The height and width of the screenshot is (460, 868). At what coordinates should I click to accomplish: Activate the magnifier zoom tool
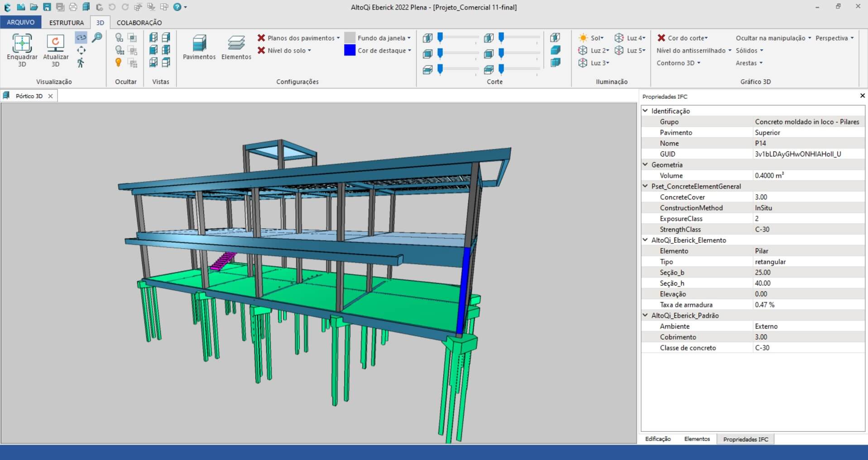(97, 38)
